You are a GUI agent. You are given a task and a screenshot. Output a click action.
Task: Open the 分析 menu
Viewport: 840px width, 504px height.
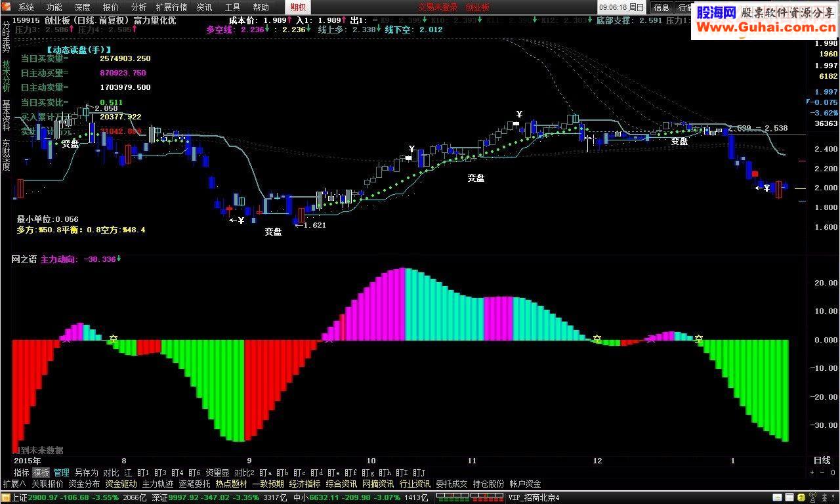(138, 7)
